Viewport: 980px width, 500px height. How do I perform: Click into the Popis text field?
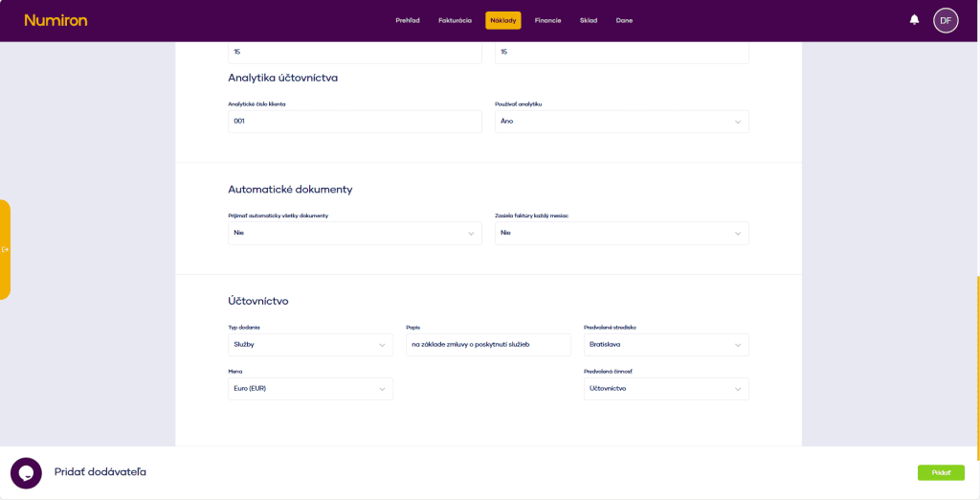click(x=488, y=345)
